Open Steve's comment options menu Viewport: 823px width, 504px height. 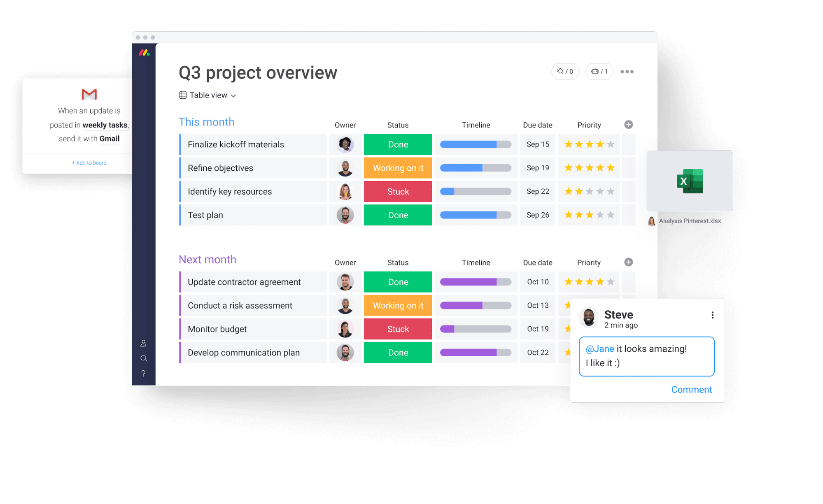point(713,315)
